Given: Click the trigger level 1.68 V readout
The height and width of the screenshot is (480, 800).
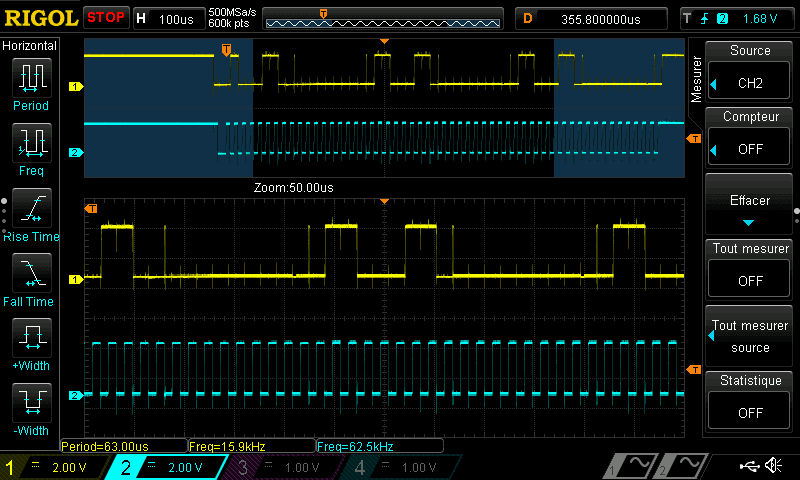Looking at the screenshot, I should pyautogui.click(x=760, y=19).
